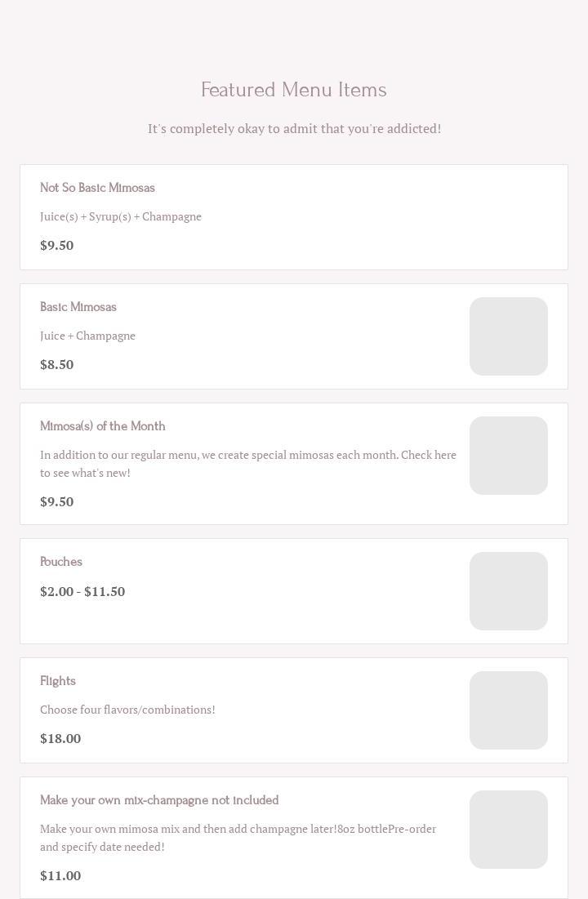Open the Pouches thumbnail image
588x899 pixels.
508,591
